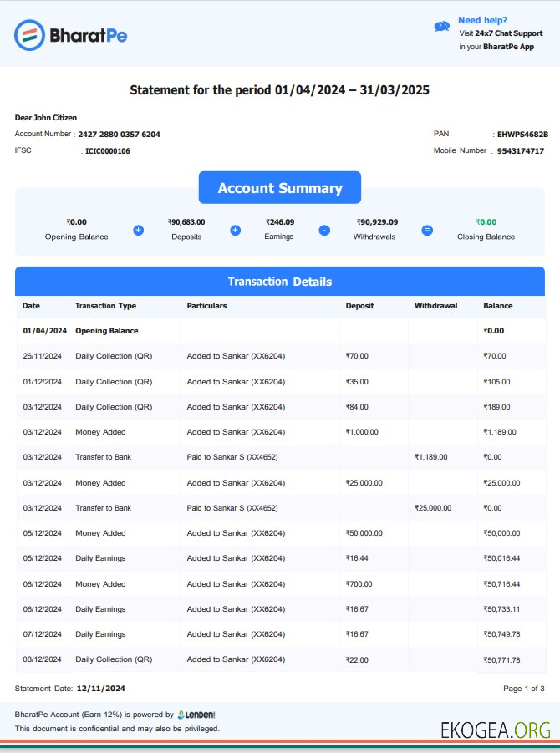Click the LenDen logo in the footer
This screenshot has height=753, width=560.
click(x=196, y=715)
